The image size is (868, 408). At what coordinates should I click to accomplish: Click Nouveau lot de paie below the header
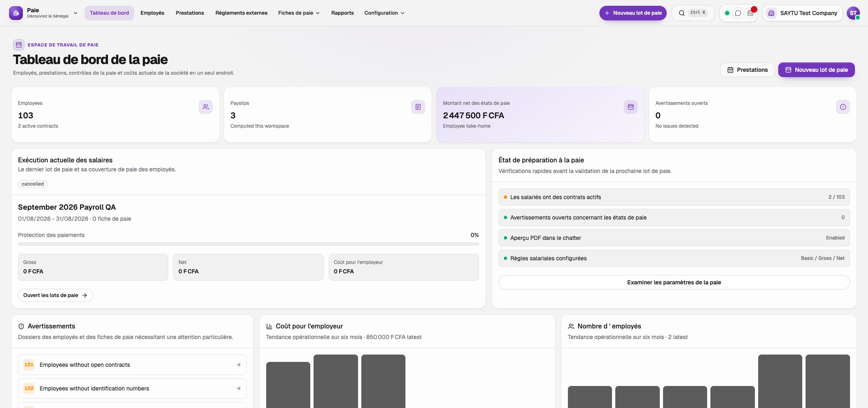[817, 70]
